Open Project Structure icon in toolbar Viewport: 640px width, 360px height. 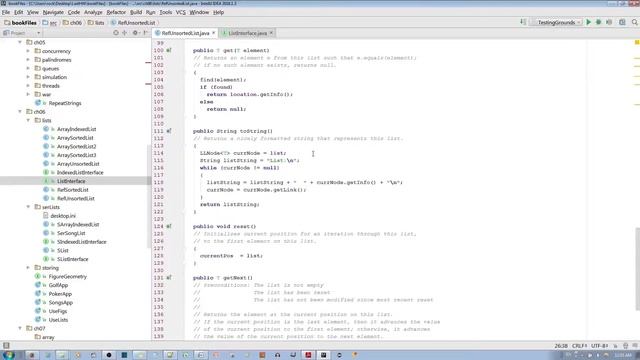click(x=622, y=22)
